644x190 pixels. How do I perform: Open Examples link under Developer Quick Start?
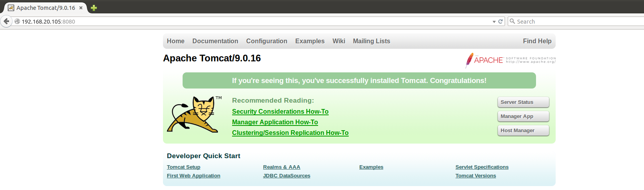(x=371, y=167)
